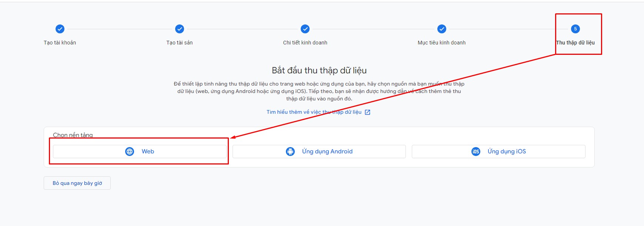The width and height of the screenshot is (644, 226).
Task: Click the checkmark icon above Chi tiết kinh doanh
Action: coord(305,29)
